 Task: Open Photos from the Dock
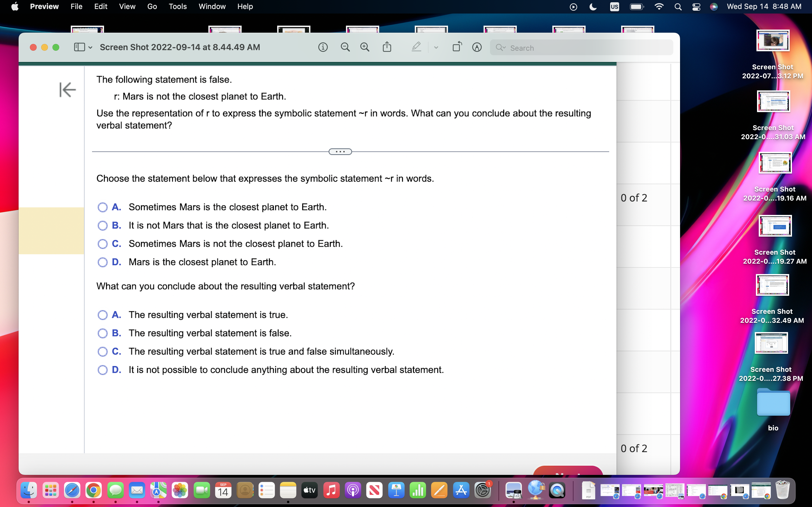tap(180, 490)
